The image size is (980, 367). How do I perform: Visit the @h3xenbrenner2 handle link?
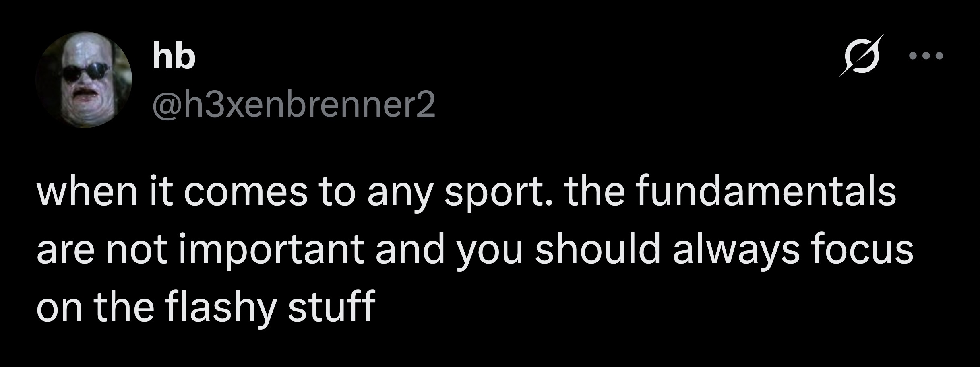coord(294,107)
